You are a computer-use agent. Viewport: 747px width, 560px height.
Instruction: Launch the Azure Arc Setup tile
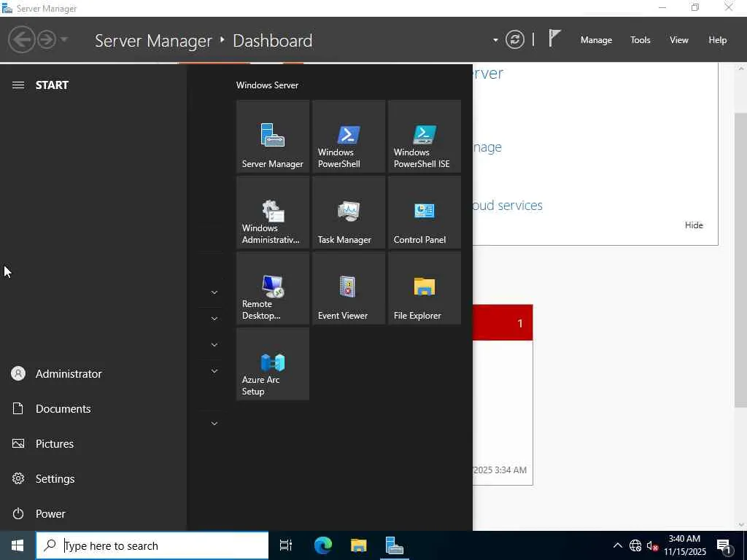coord(273,364)
